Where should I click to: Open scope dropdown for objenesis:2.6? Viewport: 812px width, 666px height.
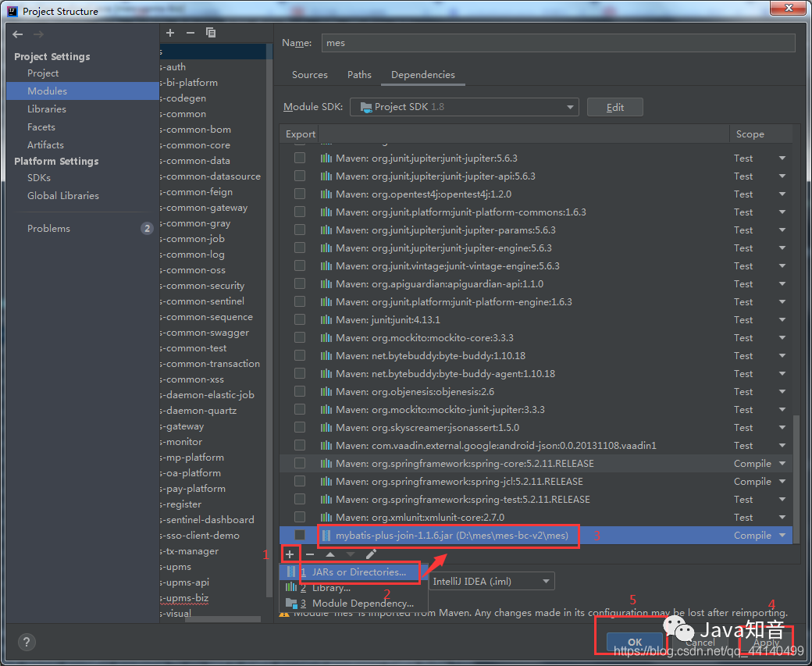[x=782, y=391]
